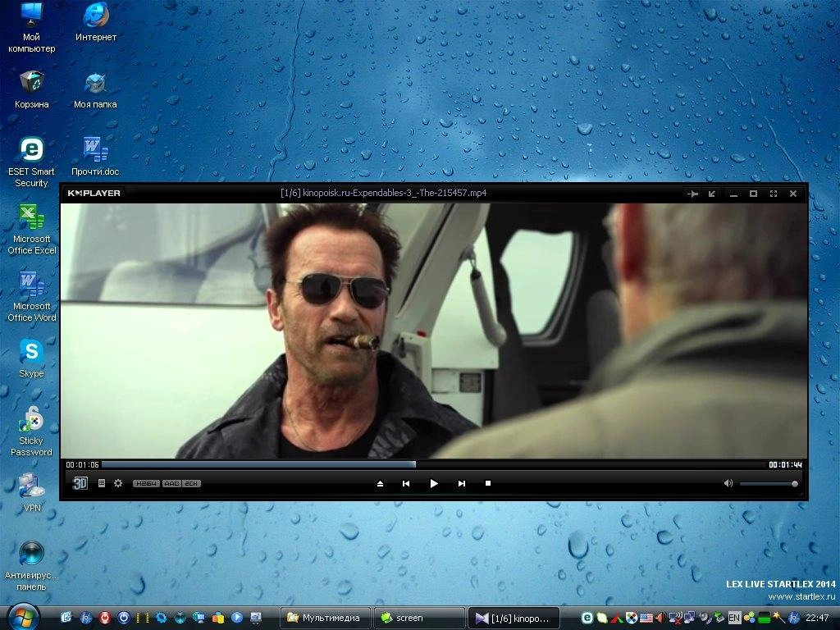Toggle 3D mode in KMPlayer

80,483
